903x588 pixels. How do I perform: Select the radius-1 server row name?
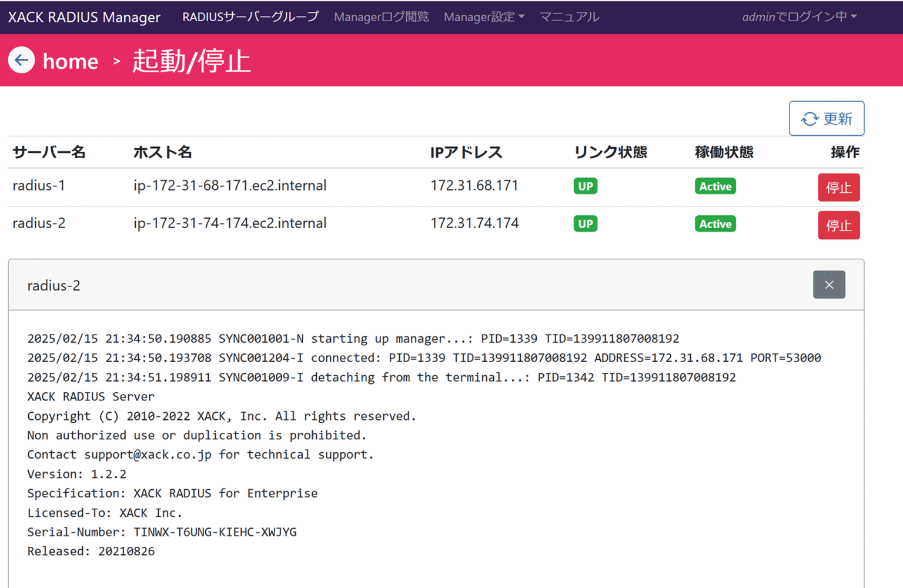39,186
